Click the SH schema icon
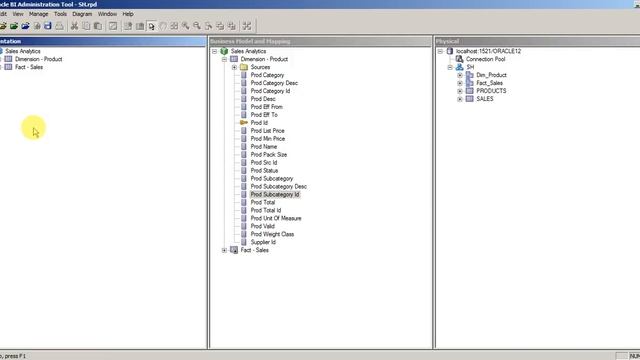Image resolution: width=640 pixels, height=360 pixels. coord(460,67)
